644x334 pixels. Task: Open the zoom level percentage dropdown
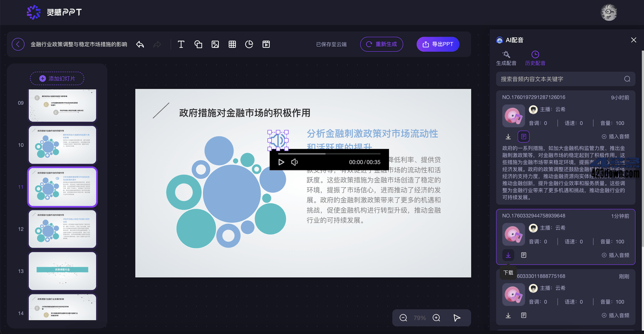420,317
